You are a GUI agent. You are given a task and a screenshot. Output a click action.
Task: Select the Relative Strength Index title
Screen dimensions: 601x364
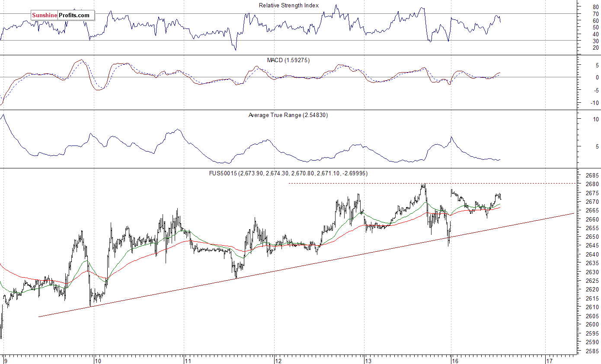289,6
